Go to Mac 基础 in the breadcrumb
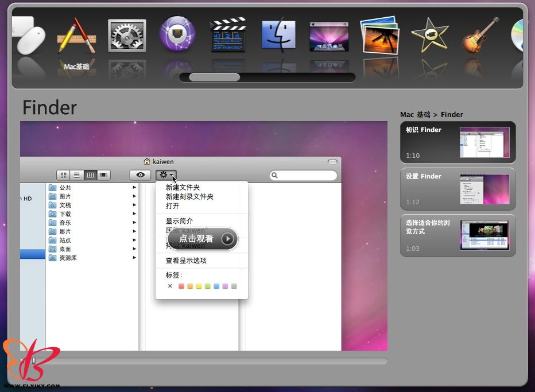This screenshot has height=392, width=535. pyautogui.click(x=415, y=115)
